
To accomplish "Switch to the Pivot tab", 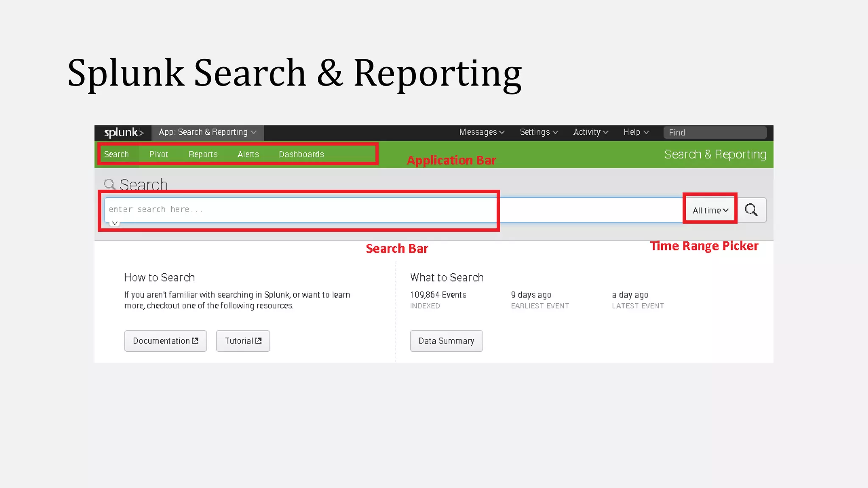I will click(x=159, y=155).
